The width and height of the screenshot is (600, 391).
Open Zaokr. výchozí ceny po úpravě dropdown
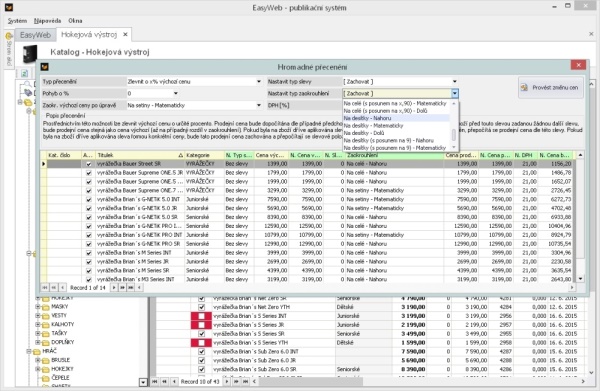click(259, 105)
